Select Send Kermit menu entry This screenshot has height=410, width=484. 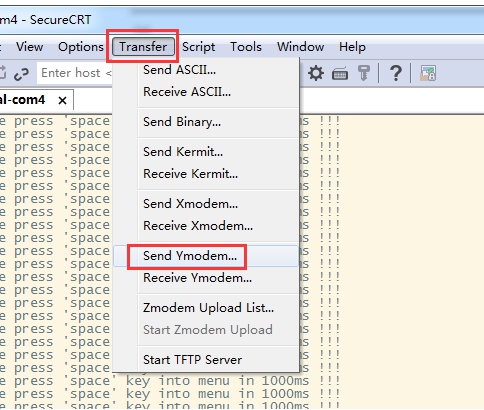coord(206,152)
